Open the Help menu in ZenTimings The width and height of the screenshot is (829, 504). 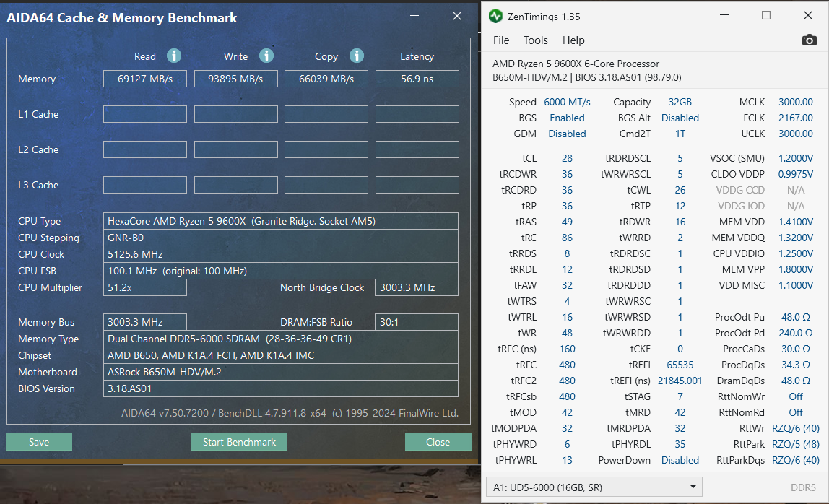click(x=573, y=40)
